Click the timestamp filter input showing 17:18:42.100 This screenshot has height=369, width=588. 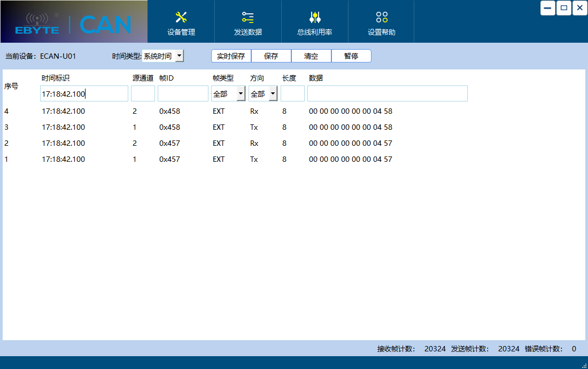point(84,93)
